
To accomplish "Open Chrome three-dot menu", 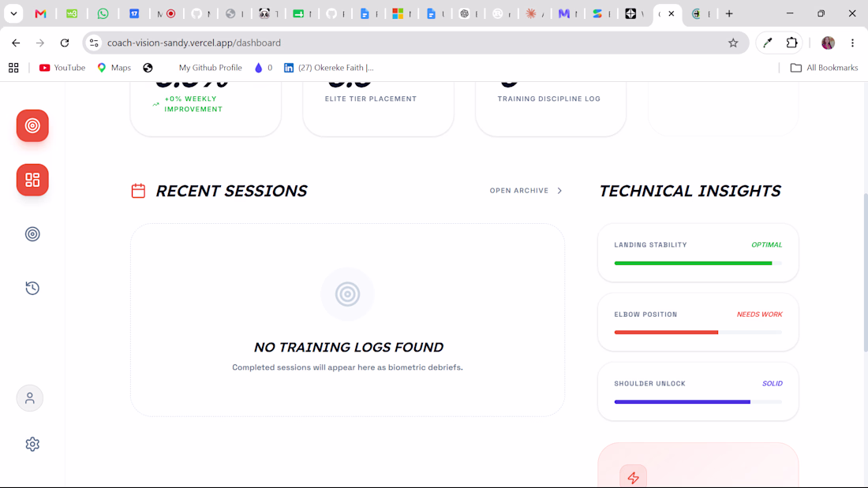I will [x=852, y=43].
